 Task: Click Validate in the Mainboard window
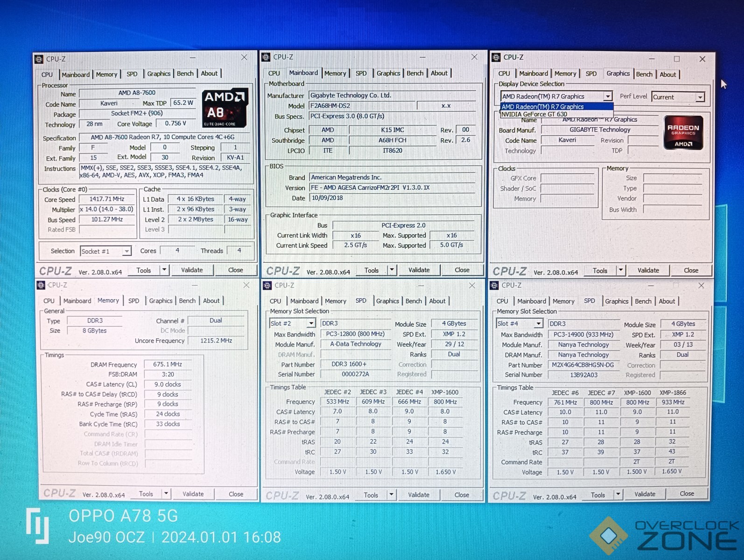419,270
